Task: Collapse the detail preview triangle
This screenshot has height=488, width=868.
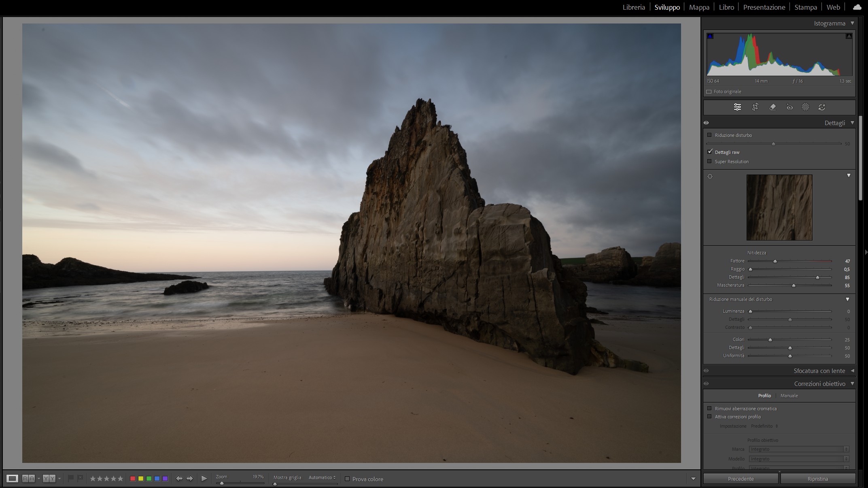Action: pos(849,176)
